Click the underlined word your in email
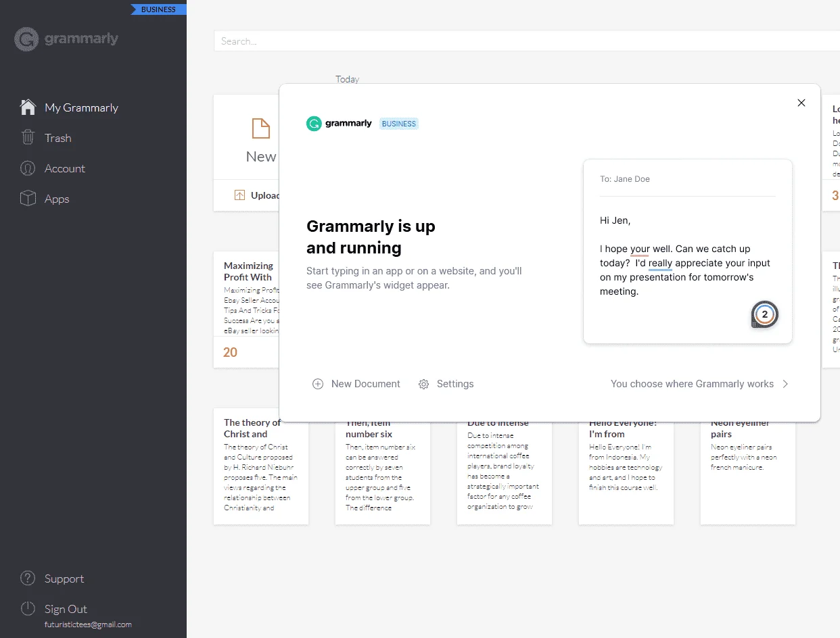Image resolution: width=840 pixels, height=638 pixels. (640, 249)
